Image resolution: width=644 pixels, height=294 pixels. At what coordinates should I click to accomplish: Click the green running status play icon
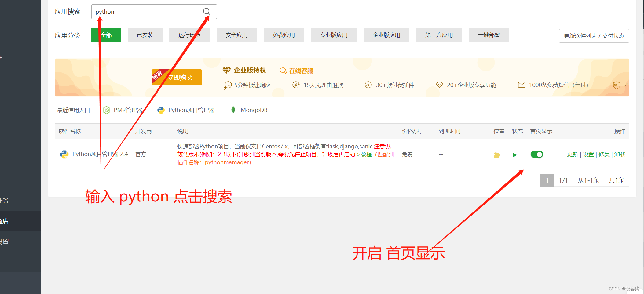click(515, 155)
